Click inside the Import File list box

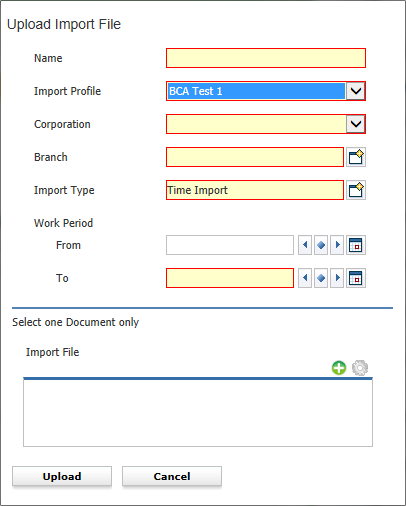(x=198, y=413)
